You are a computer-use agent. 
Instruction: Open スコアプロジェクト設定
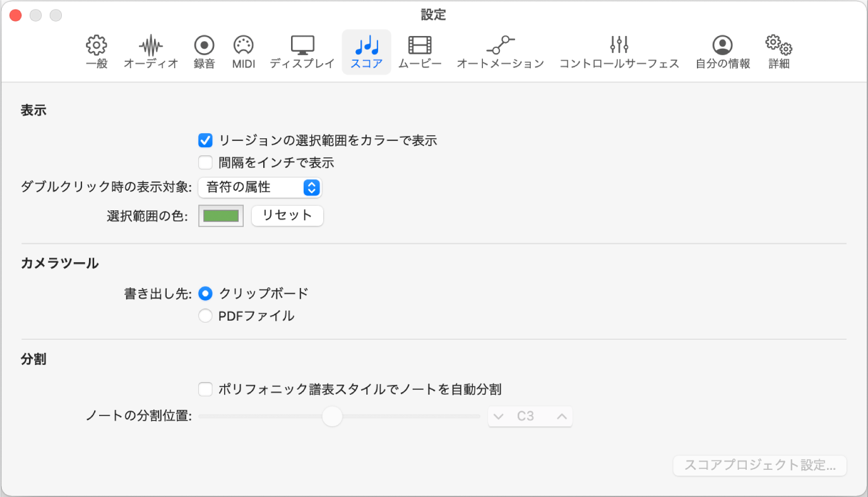click(x=759, y=465)
